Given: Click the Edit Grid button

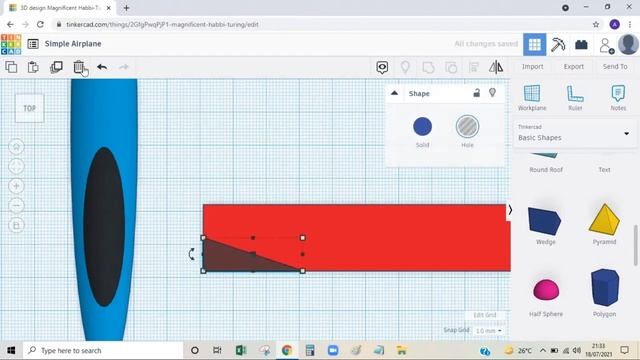Looking at the screenshot, I should pos(484,315).
